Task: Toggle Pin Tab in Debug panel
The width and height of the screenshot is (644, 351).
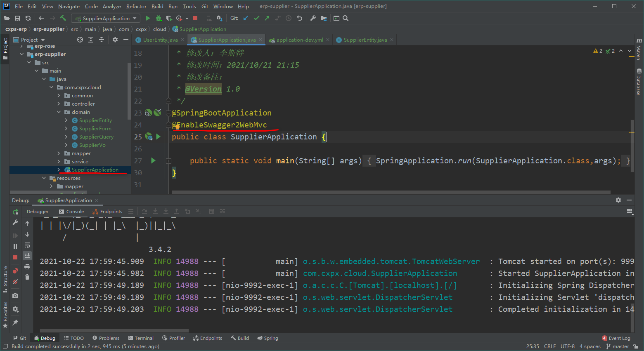Action: coord(15,322)
